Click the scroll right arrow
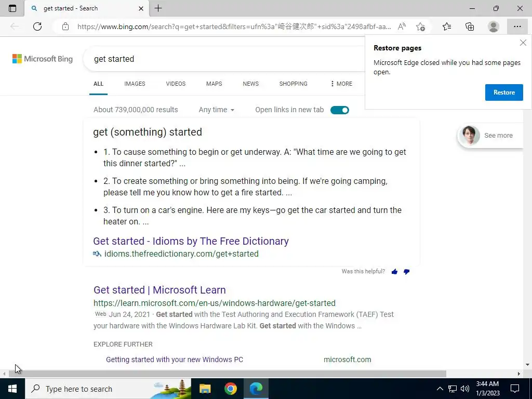This screenshot has width=532, height=399. (519, 374)
